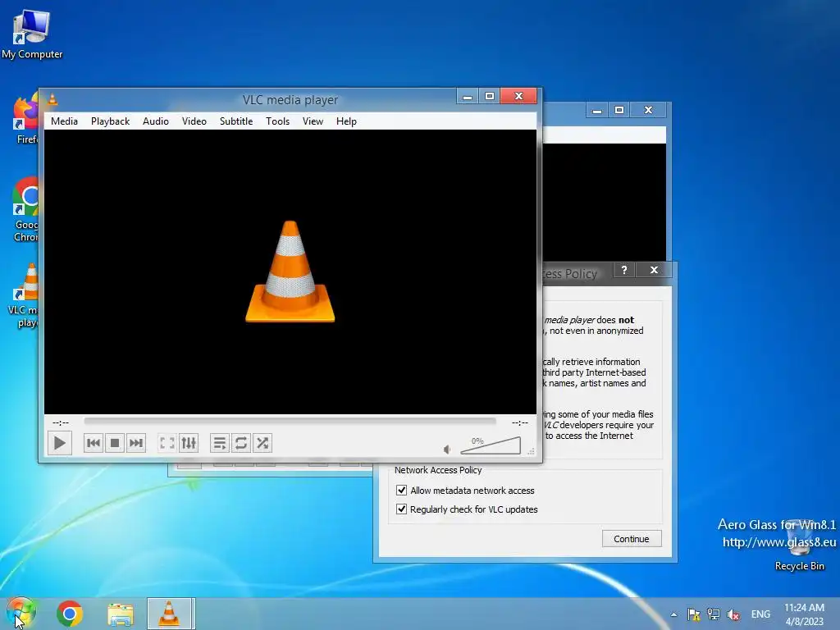Start playback with the Play button

[x=59, y=443]
